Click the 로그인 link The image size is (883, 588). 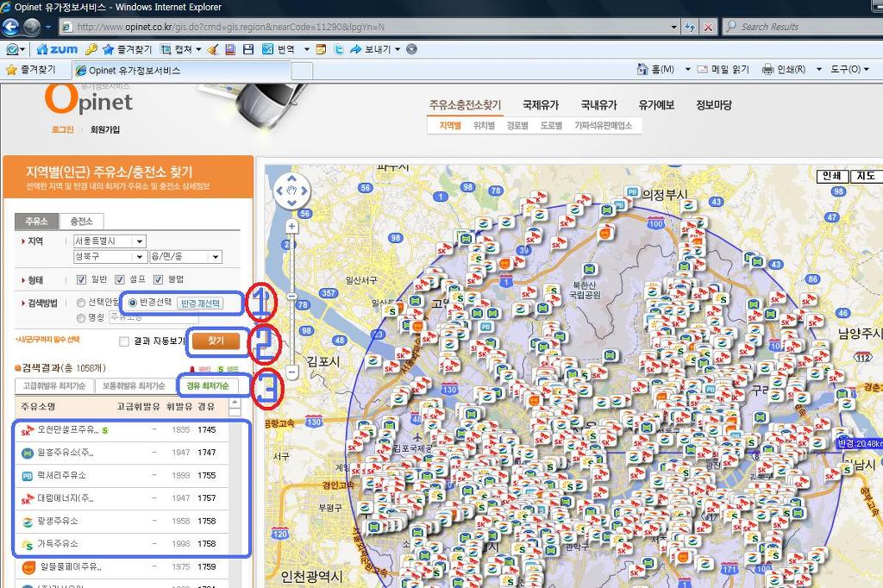pyautogui.click(x=62, y=129)
